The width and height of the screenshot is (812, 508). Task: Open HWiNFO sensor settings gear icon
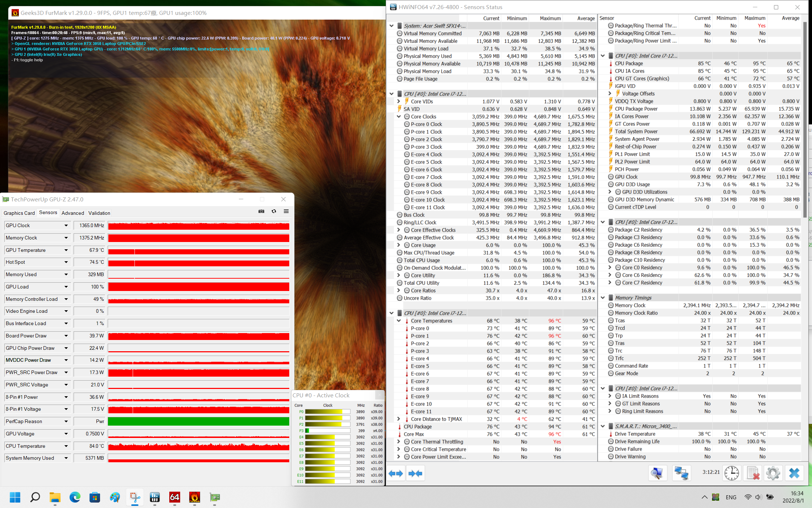773,474
